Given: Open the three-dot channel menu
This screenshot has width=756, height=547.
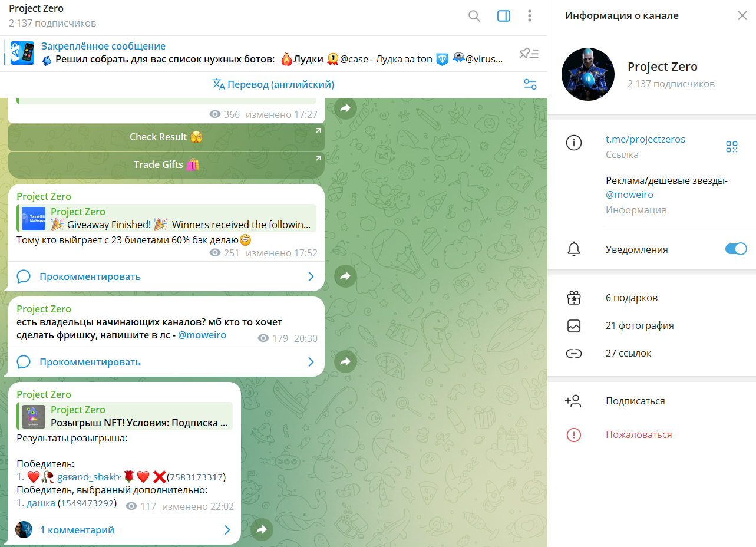Looking at the screenshot, I should tap(530, 16).
